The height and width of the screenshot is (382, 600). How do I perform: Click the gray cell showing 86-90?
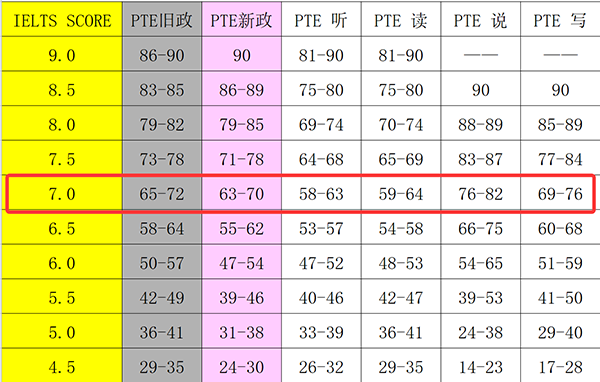pos(162,54)
